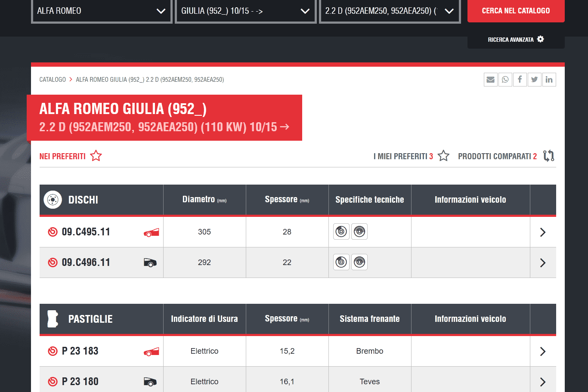Click the second, shaded disc spec icon for 09.C496.11

(x=359, y=262)
